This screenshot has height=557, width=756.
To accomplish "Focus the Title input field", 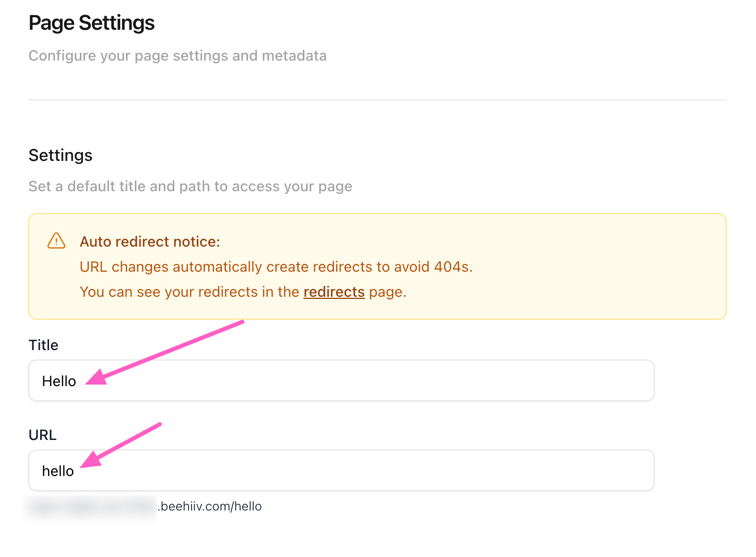I will pos(365,380).
